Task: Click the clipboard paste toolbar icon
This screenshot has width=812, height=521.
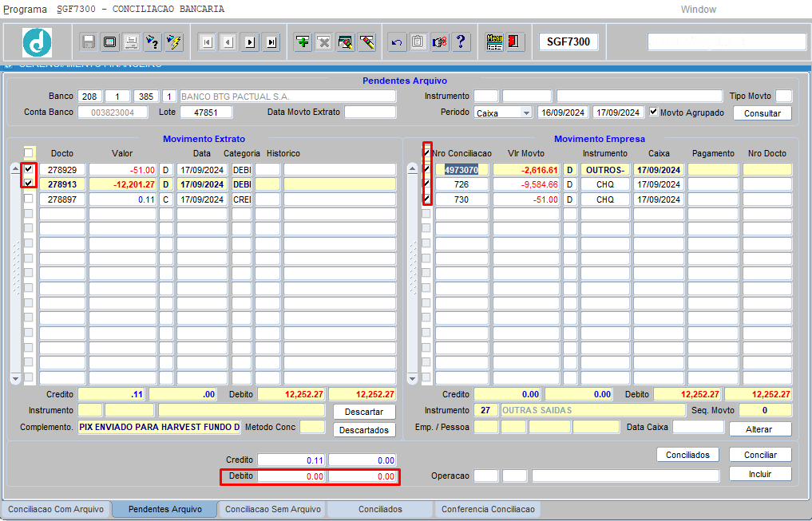Action: click(418, 42)
